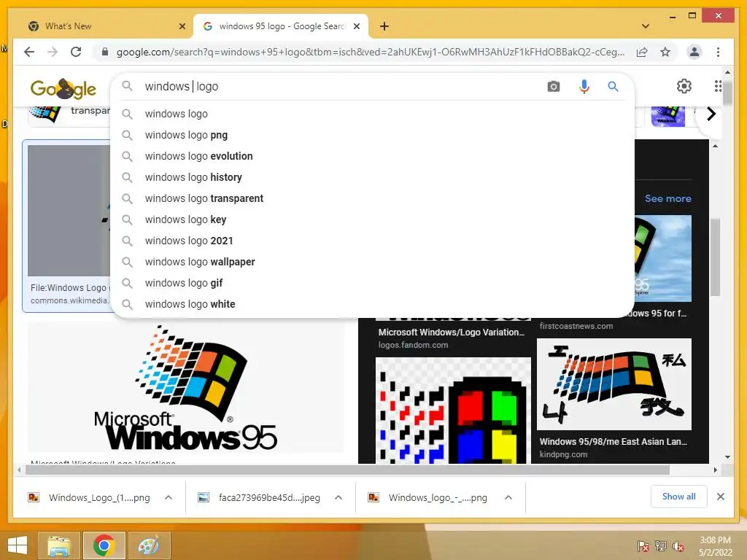Open File Explorer from the taskbar
Screen dimensions: 747x560
pyautogui.click(x=59, y=545)
